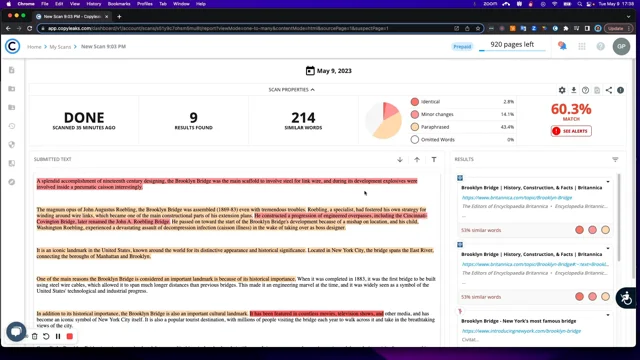Image resolution: width=640 pixels, height=360 pixels.
Task: Open first folder icon in sidebar
Action: [12, 89]
